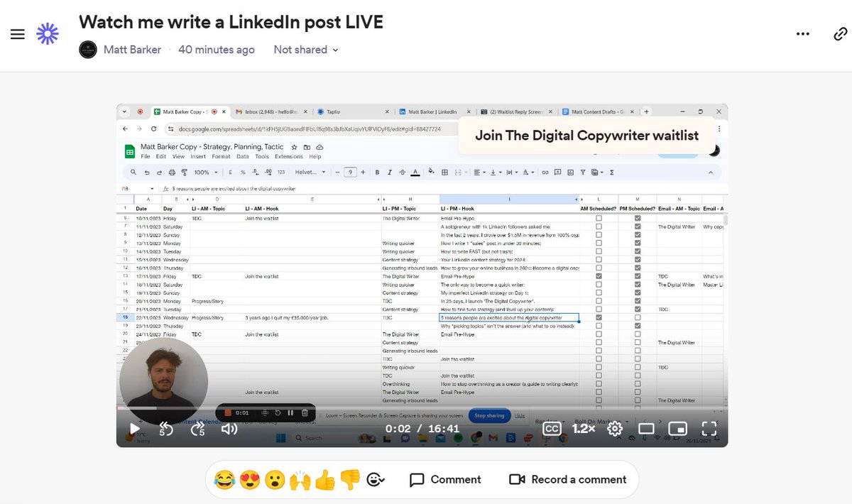Switch to theater mode view
Viewport: 852px width, 504px height.
tap(646, 428)
